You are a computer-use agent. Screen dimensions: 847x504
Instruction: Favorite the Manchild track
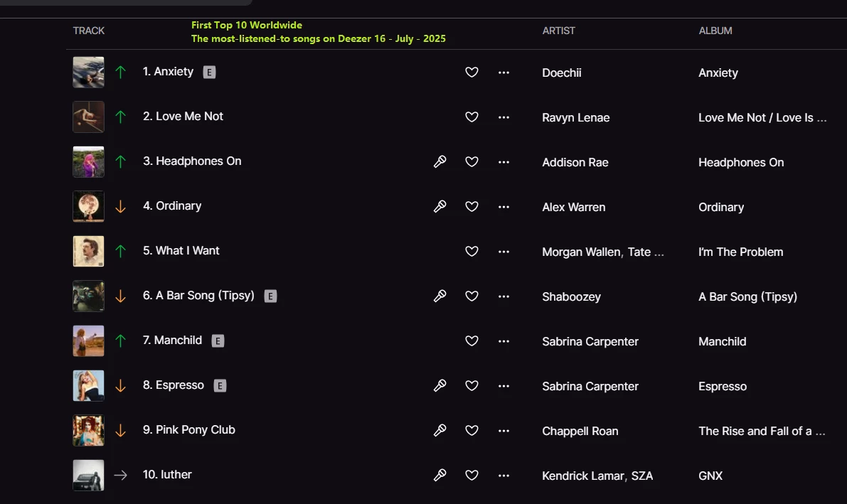(472, 341)
